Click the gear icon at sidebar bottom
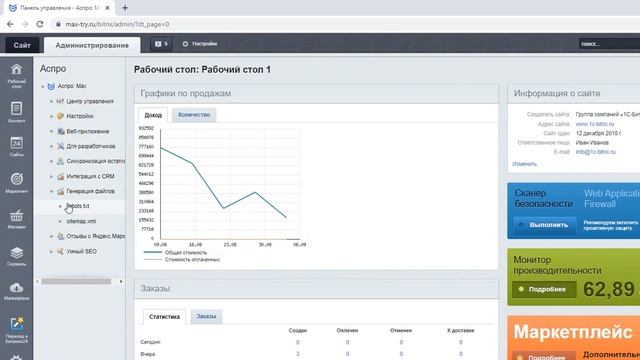This screenshot has height=360, width=640. point(16,358)
